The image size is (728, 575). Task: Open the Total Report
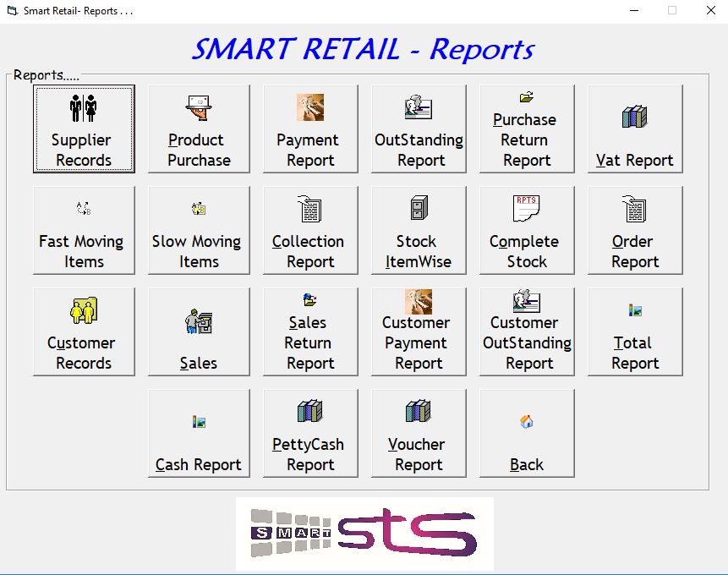pos(635,331)
